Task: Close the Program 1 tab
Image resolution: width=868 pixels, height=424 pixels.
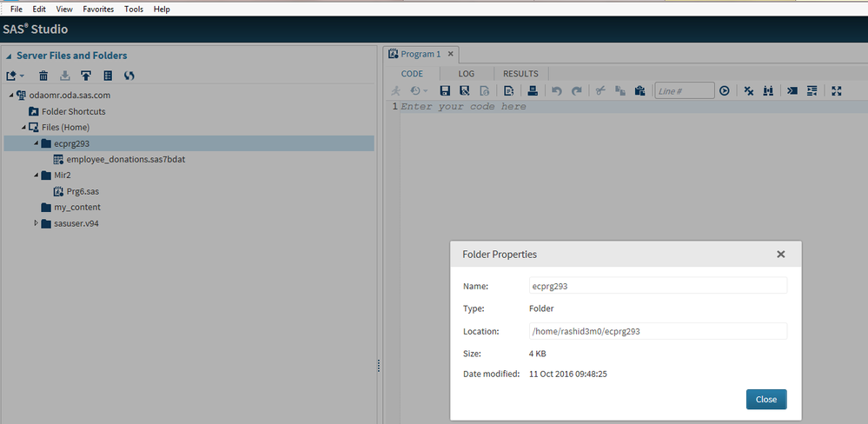Action: click(451, 54)
